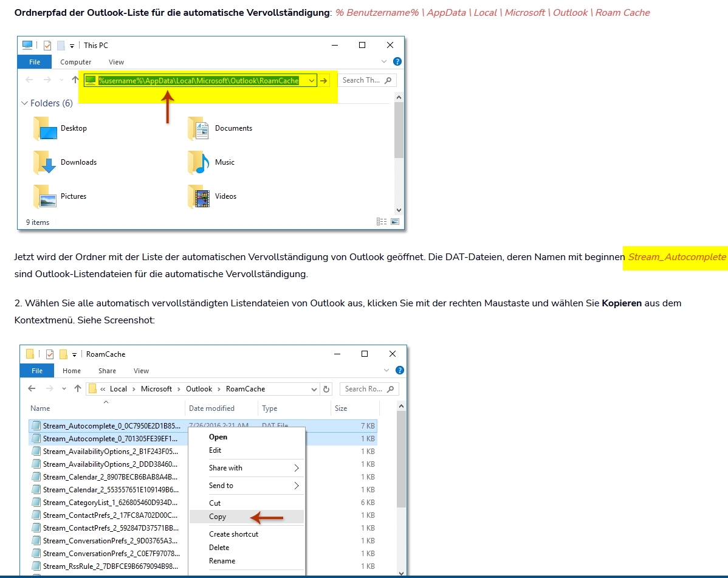Open the Downloads folder icon
The width and height of the screenshot is (728, 578).
click(x=44, y=163)
